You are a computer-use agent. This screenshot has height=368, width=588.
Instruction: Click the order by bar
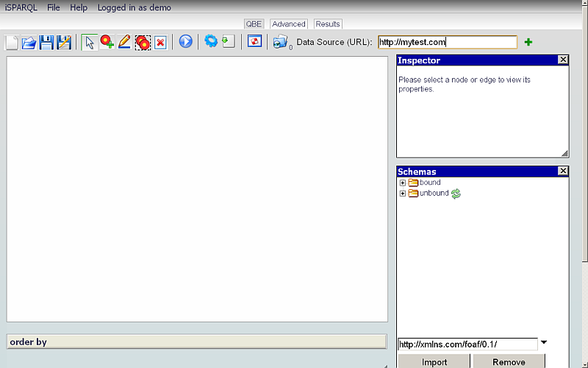tap(196, 342)
